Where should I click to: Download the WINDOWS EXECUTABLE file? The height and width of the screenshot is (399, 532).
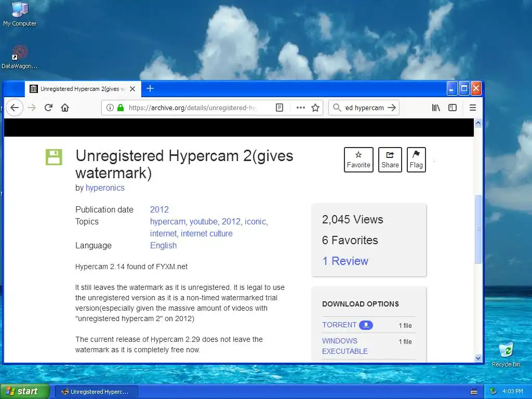click(345, 346)
